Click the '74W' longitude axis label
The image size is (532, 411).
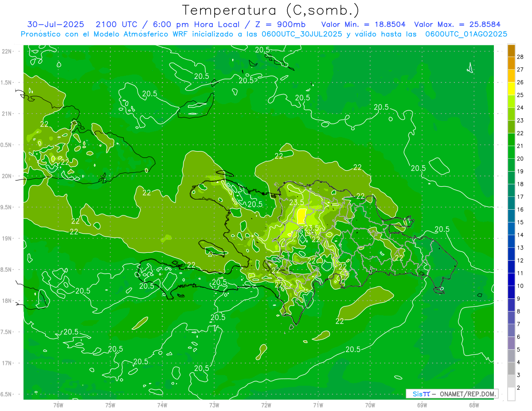(162, 405)
